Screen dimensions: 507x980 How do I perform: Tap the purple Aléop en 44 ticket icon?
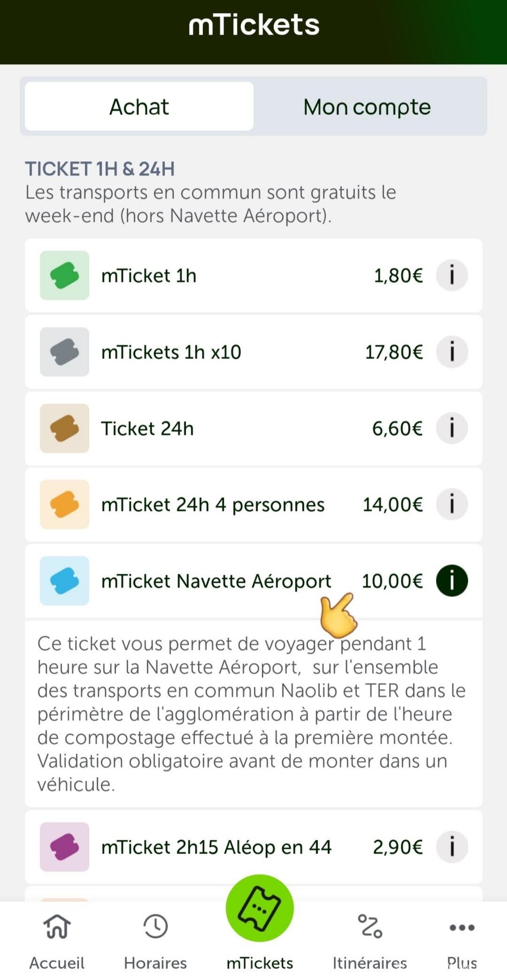64,847
